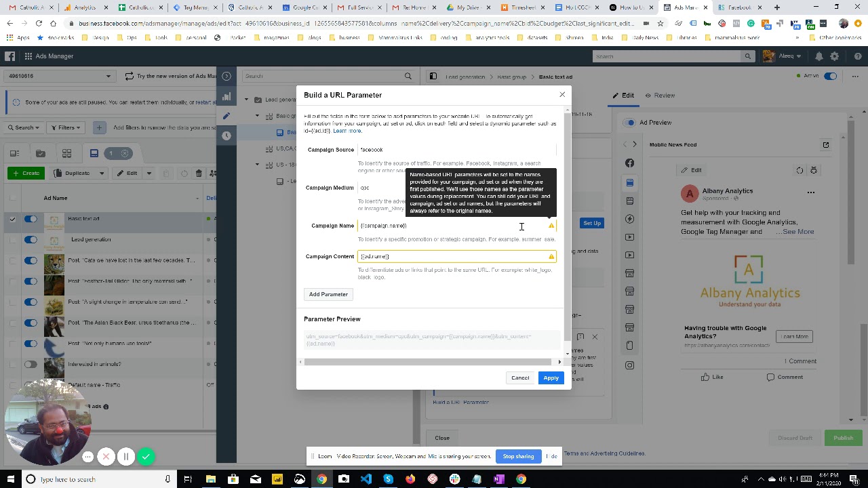Select the pencil edit icon in sidebar
This screenshot has width=868, height=488.
point(226,116)
